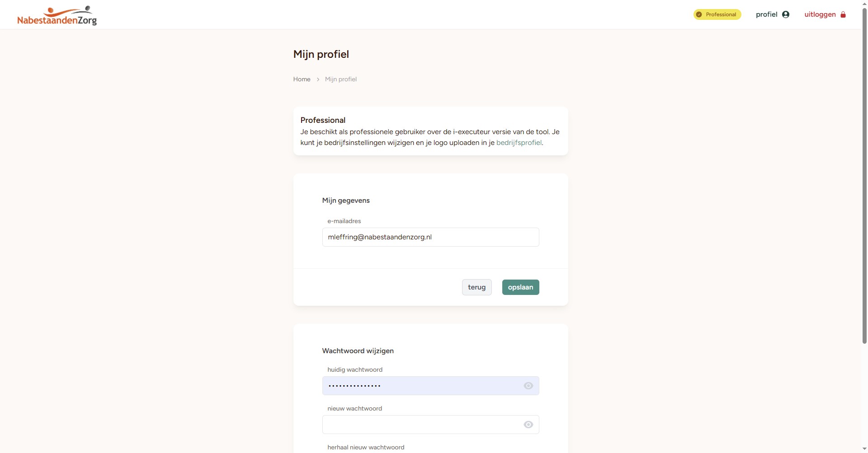The width and height of the screenshot is (868, 453).
Task: Show the huidig wachtwoord using the eye icon
Action: click(528, 386)
